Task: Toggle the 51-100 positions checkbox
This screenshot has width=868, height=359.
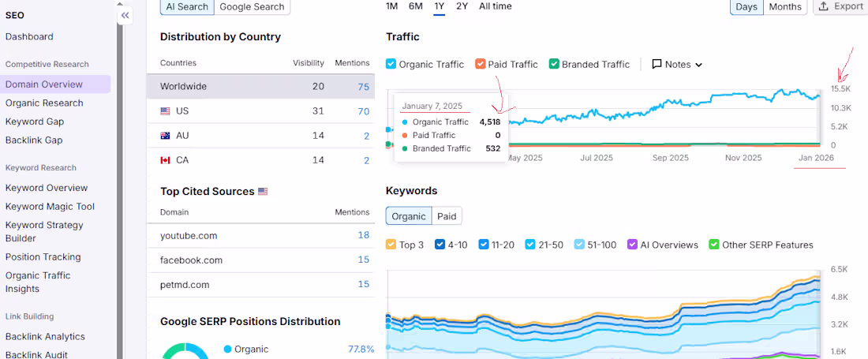Action: click(579, 245)
